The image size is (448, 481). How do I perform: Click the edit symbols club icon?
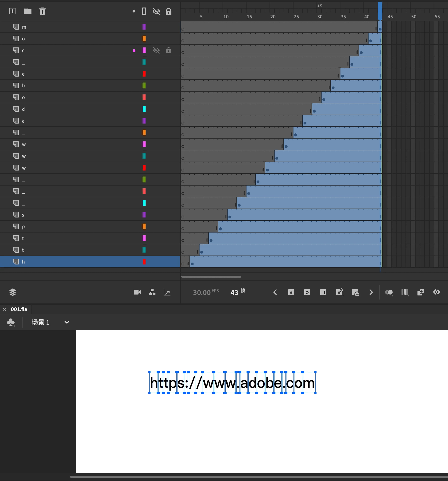[11, 322]
